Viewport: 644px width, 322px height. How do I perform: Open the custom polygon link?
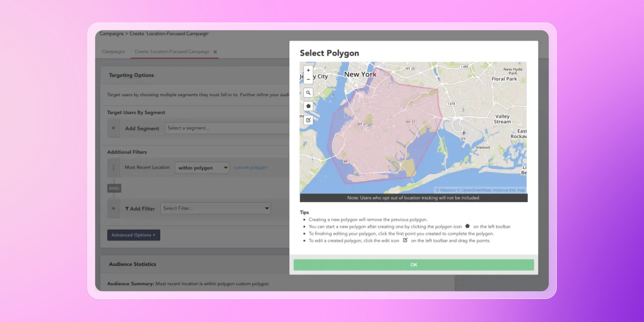click(x=251, y=167)
